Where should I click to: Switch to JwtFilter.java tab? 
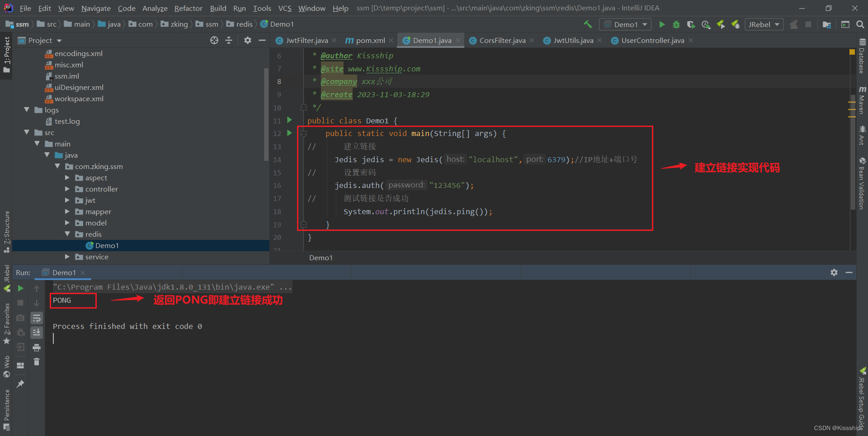coord(307,40)
